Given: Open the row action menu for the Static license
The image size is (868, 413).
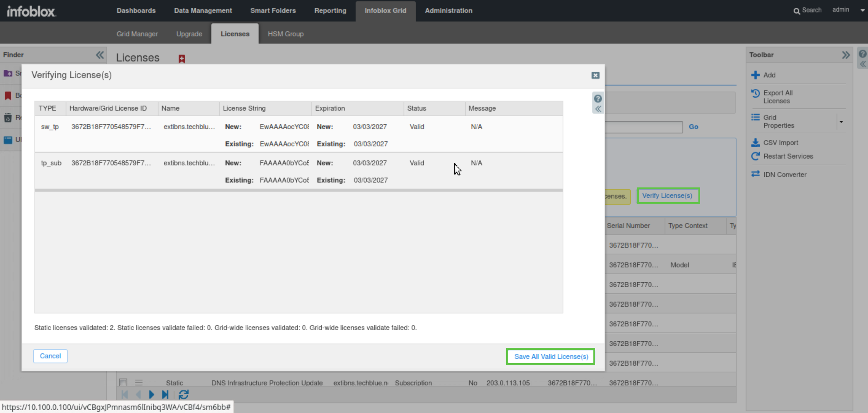Looking at the screenshot, I should pyautogui.click(x=139, y=382).
